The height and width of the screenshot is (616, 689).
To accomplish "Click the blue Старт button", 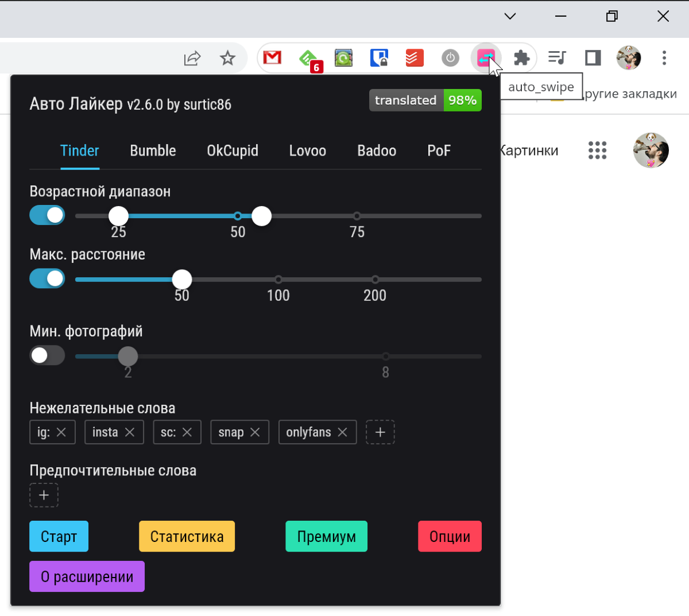I will [59, 536].
